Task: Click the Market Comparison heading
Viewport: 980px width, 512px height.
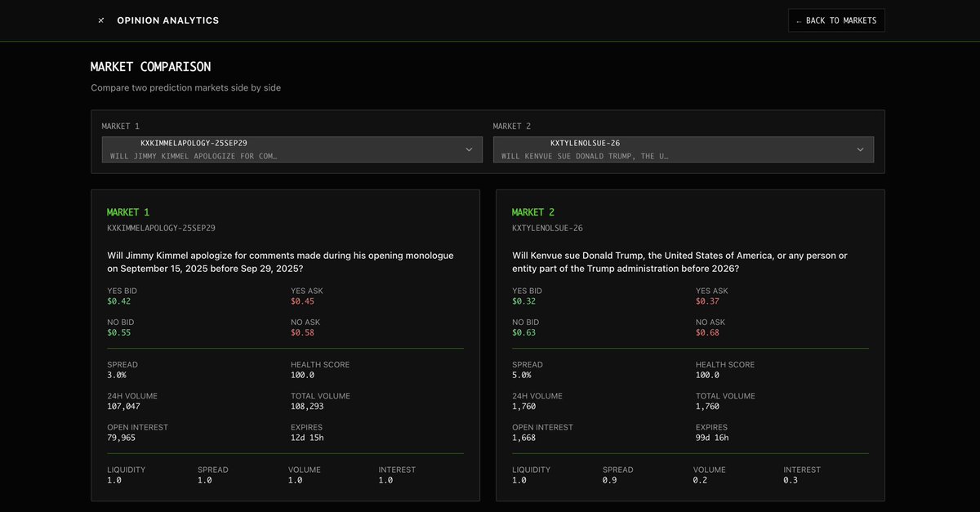Action: [150, 67]
